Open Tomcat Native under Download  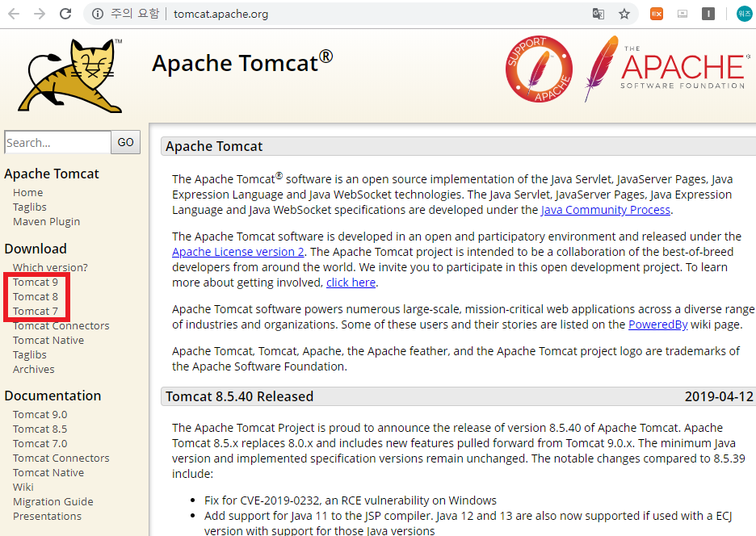(x=48, y=340)
